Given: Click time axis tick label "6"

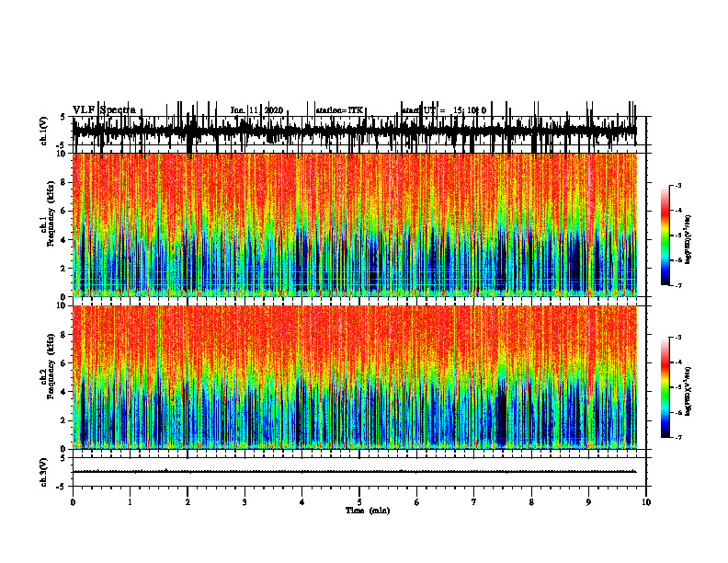Looking at the screenshot, I should coord(417,502).
